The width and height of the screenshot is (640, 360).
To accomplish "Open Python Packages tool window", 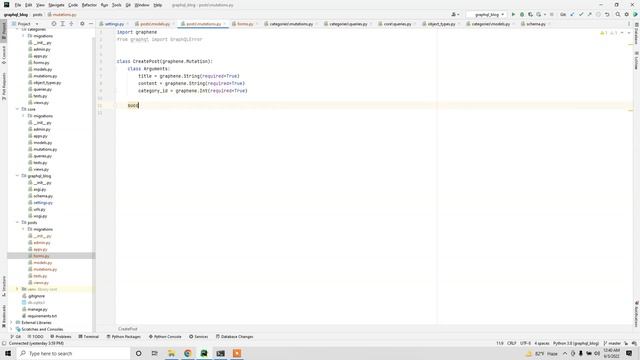I will pyautogui.click(x=124, y=337).
